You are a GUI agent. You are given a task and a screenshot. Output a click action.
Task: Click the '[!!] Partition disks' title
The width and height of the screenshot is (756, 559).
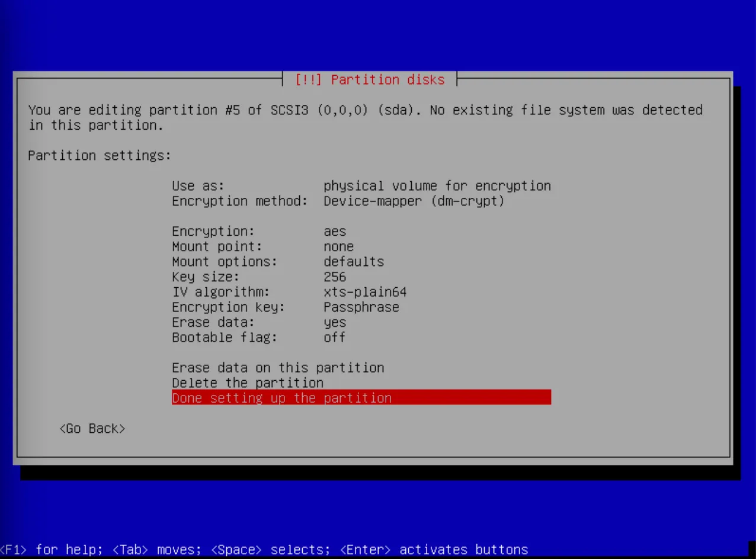pyautogui.click(x=370, y=80)
